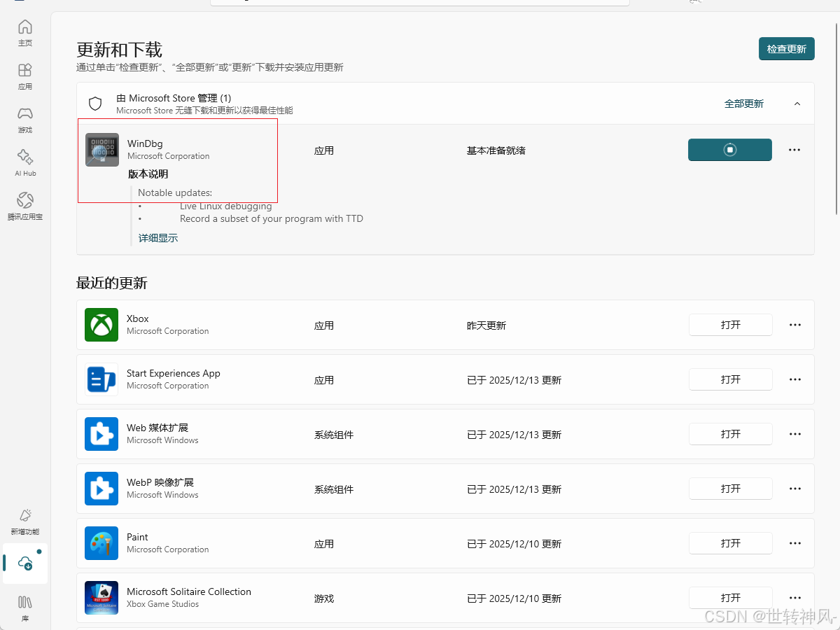The image size is (840, 630).
Task: Select the Downloads cloud icon in sidebar
Action: tap(25, 563)
